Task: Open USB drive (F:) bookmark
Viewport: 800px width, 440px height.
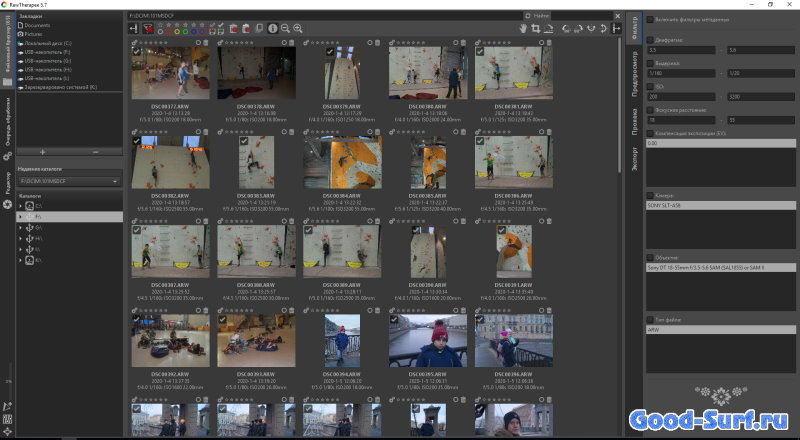Action: [x=47, y=52]
